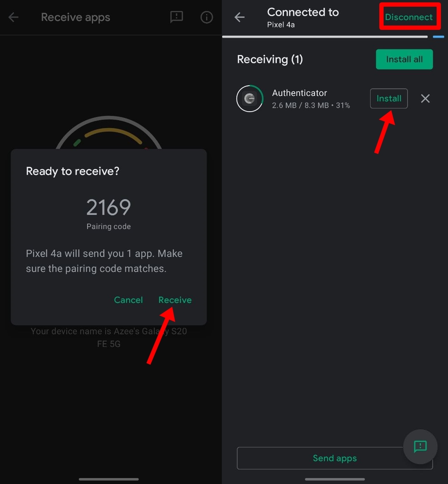The image size is (448, 484).
Task: Tap the Authenticator app icon
Action: click(250, 99)
